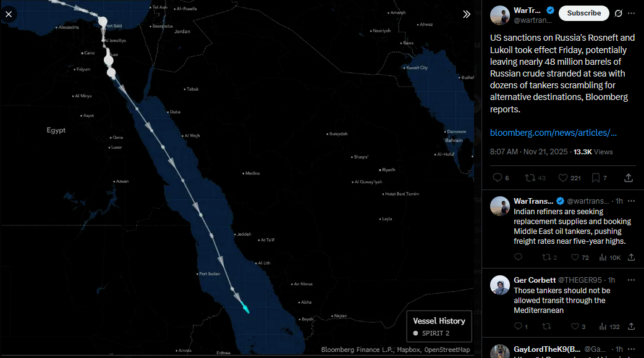The width and height of the screenshot is (644, 358).
Task: Open more options on Indian refiners reply
Action: [631, 201]
